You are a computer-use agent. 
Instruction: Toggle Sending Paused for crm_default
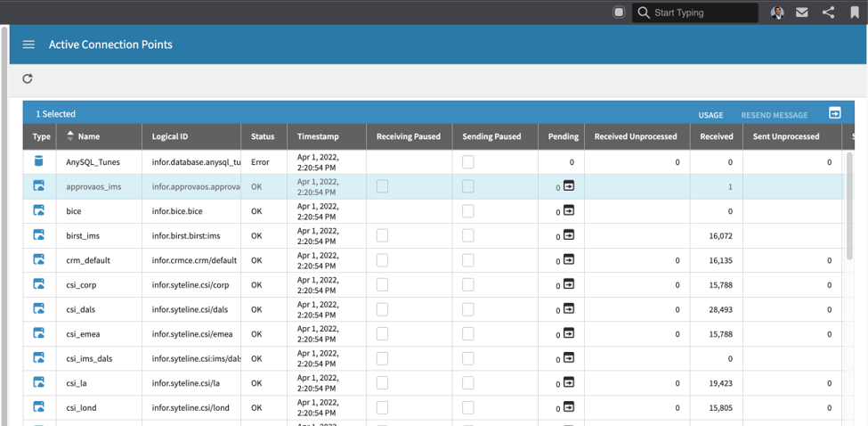click(x=468, y=260)
